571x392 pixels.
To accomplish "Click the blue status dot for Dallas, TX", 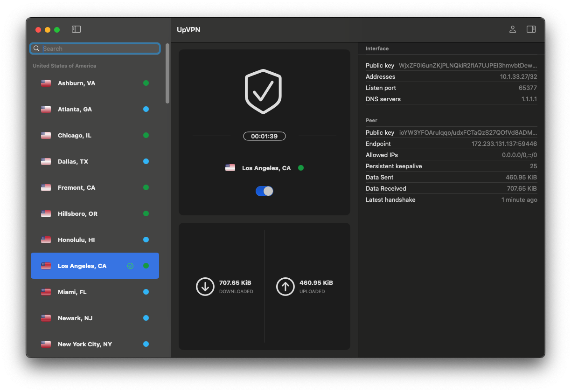I will pos(145,161).
